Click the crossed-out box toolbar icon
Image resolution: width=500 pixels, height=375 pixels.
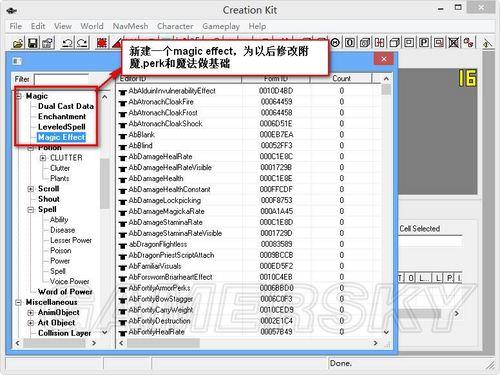tap(453, 42)
